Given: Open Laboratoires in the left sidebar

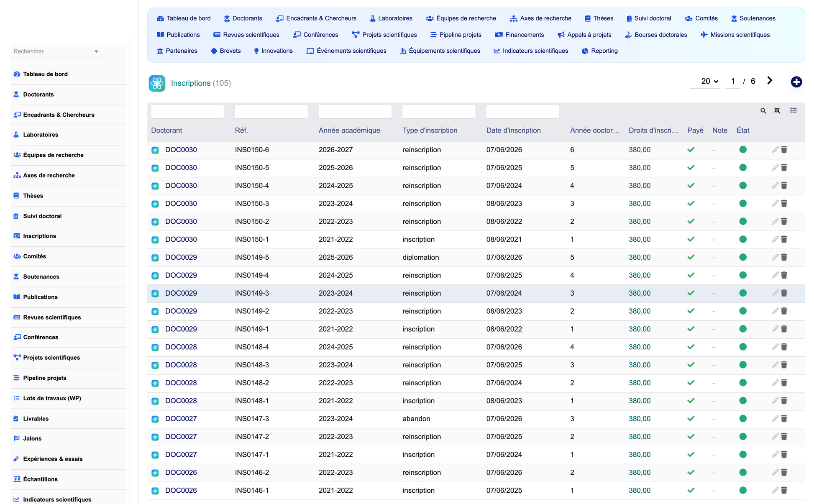Looking at the screenshot, I should point(41,135).
